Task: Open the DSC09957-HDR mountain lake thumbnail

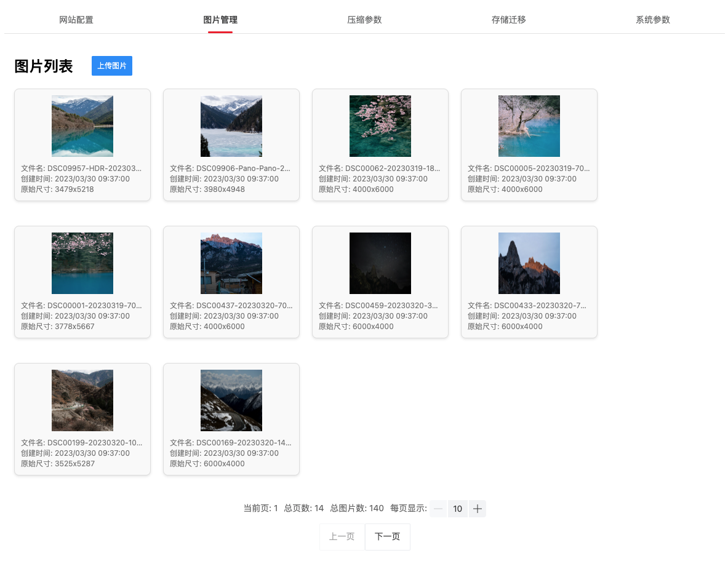Action: 82,126
